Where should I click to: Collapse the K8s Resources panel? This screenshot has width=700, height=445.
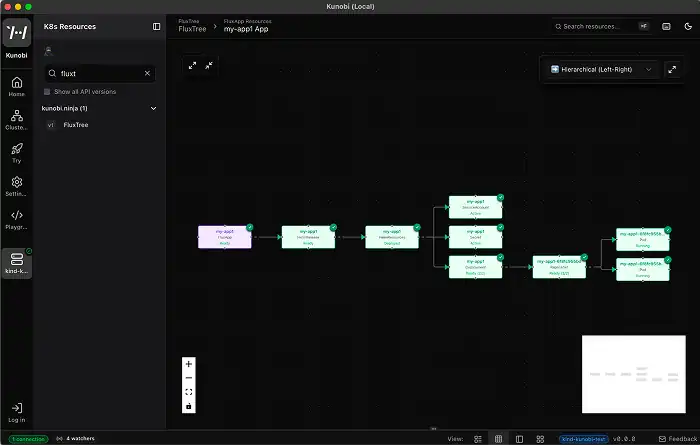click(156, 27)
